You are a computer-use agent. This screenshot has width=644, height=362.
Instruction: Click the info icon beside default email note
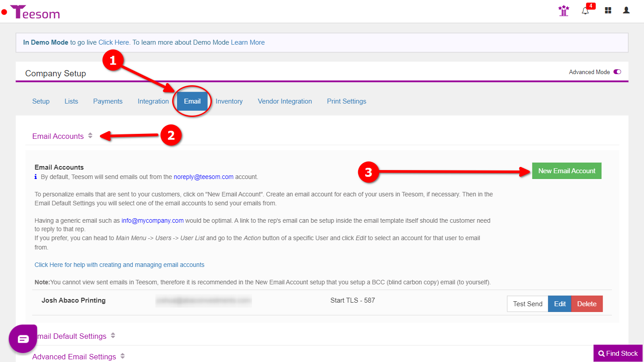(x=36, y=177)
